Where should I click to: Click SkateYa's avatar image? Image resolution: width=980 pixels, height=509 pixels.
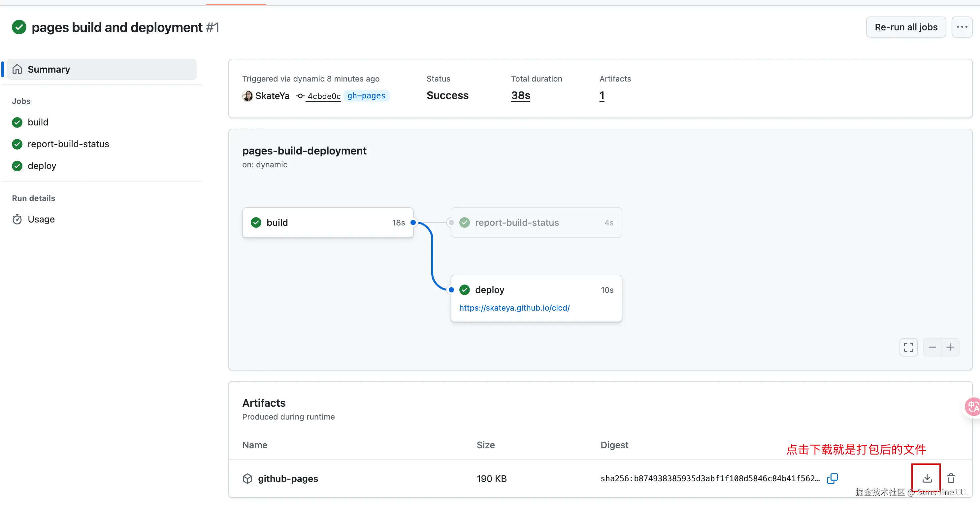click(247, 95)
